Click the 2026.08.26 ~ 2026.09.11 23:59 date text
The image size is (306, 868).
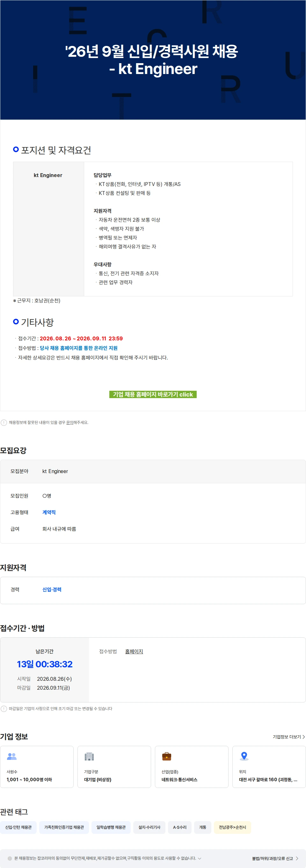(81, 339)
